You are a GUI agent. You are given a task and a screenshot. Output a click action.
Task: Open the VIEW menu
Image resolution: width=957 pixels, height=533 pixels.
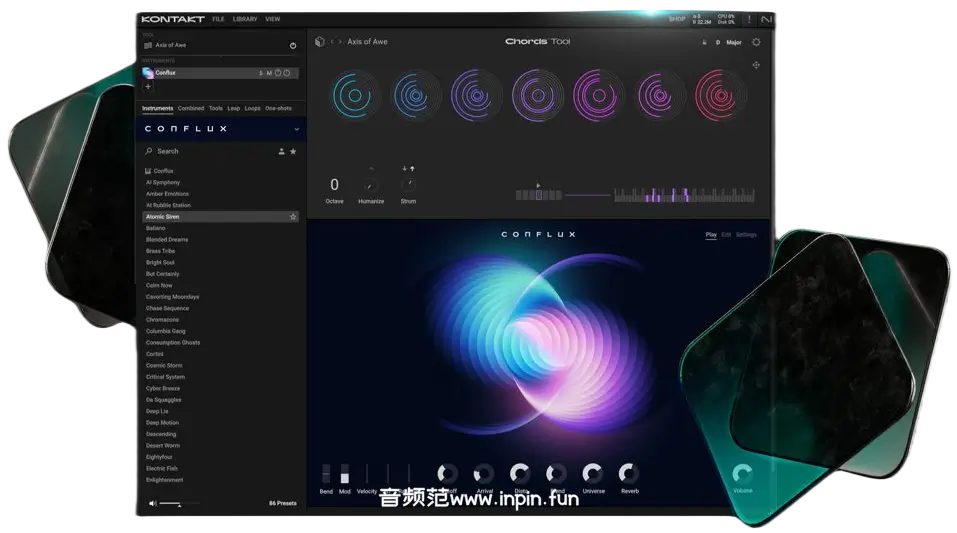(x=273, y=20)
